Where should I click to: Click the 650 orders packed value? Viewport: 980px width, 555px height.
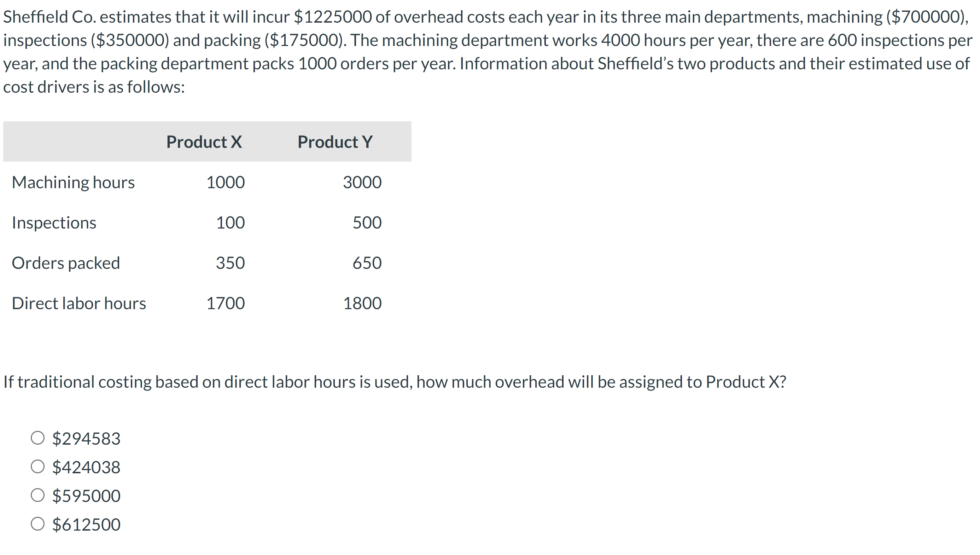368,262
